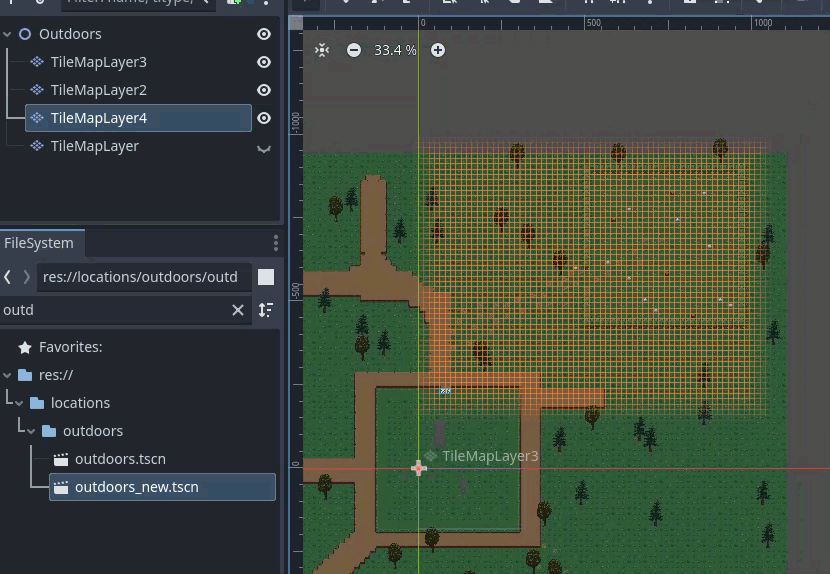Select the outdoors.tscn scene file

click(x=120, y=459)
